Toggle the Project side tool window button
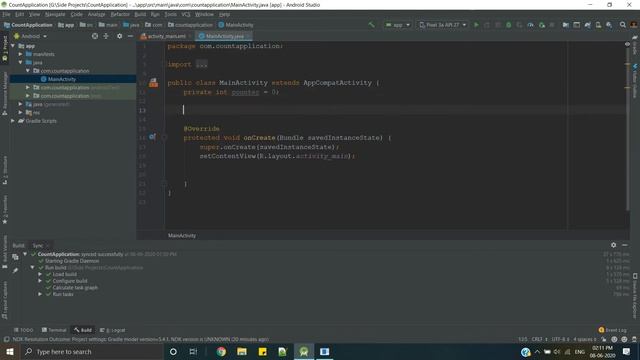 [5, 48]
